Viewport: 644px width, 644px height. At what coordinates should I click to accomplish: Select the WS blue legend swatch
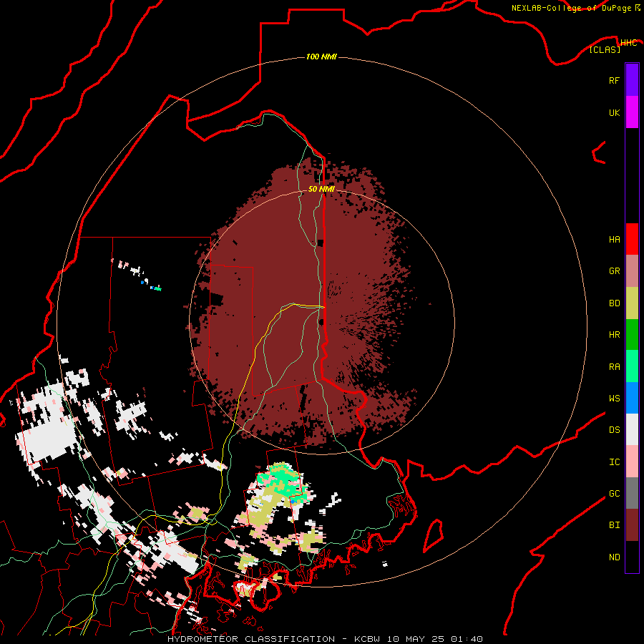[632, 398]
